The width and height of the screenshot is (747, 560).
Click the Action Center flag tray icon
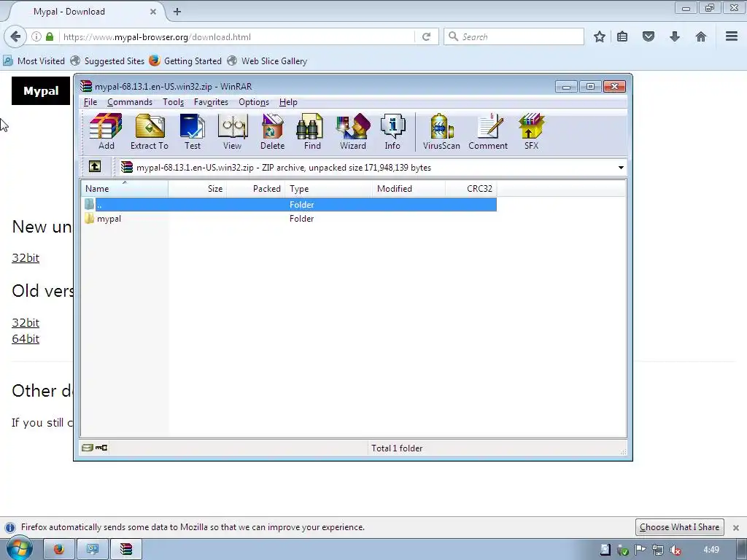click(x=640, y=550)
